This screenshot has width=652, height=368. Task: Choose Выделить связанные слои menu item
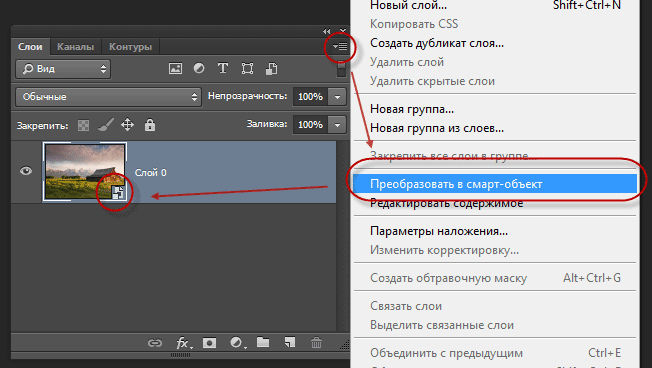(x=495, y=325)
